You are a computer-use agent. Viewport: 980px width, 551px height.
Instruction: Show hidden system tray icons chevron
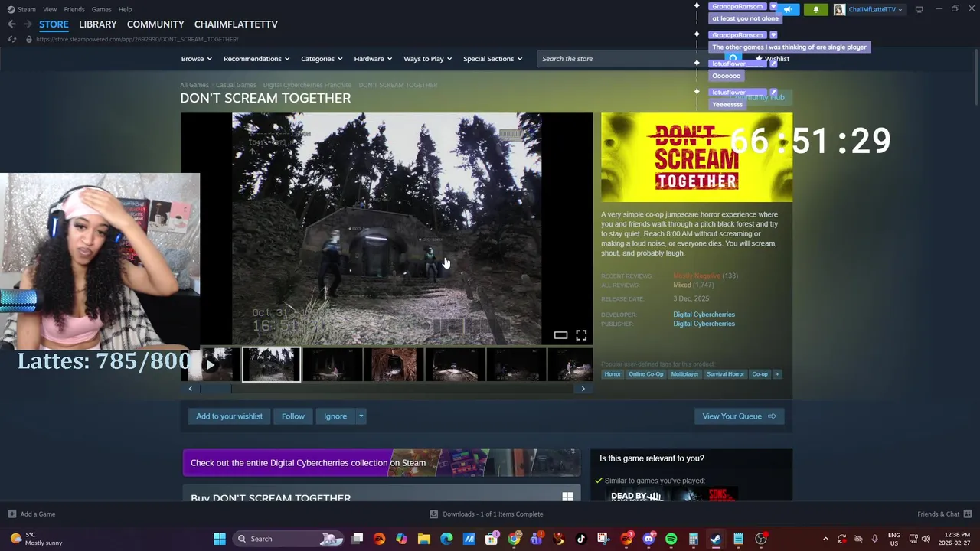tap(825, 539)
